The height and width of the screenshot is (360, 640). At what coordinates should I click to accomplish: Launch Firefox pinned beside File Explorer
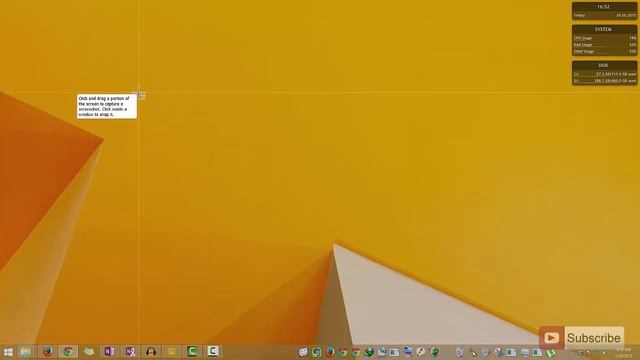(x=47, y=351)
